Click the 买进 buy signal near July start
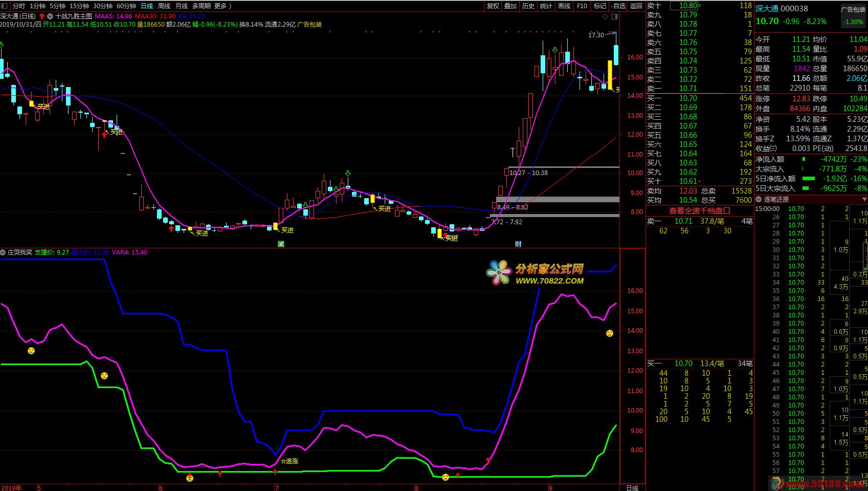The height and width of the screenshot is (491, 868). click(x=287, y=230)
